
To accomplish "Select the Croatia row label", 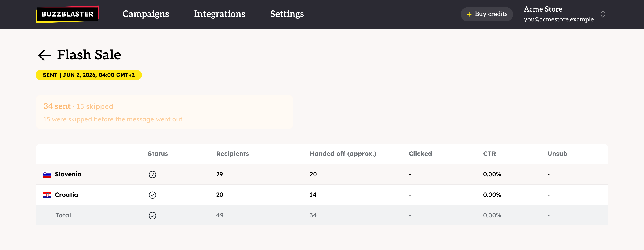I will pos(66,195).
